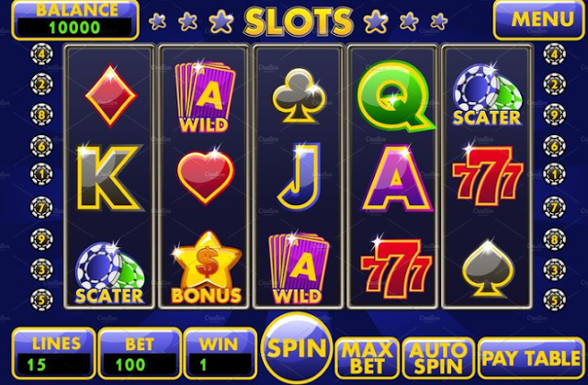Click the black club symbol
This screenshot has width=588, height=385.
pyautogui.click(x=300, y=96)
